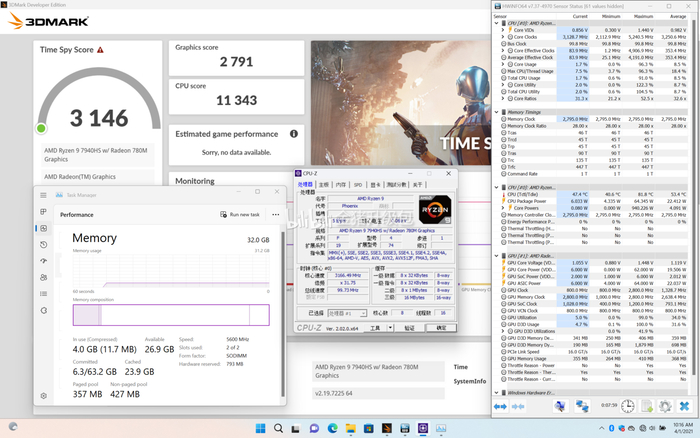
Task: Open Task Manager more options ellipsis
Action: pyautogui.click(x=275, y=214)
